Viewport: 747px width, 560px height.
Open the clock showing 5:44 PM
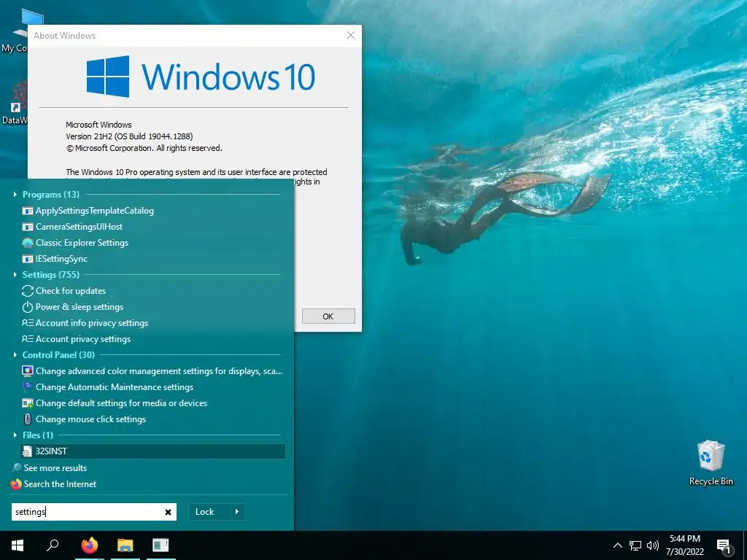[684, 545]
